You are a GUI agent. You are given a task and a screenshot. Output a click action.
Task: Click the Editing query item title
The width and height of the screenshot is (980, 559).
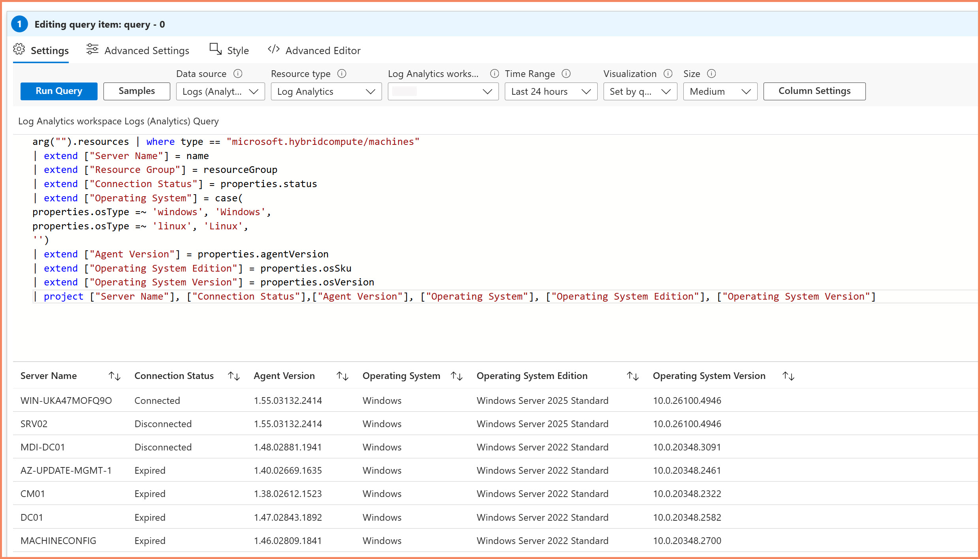point(100,24)
